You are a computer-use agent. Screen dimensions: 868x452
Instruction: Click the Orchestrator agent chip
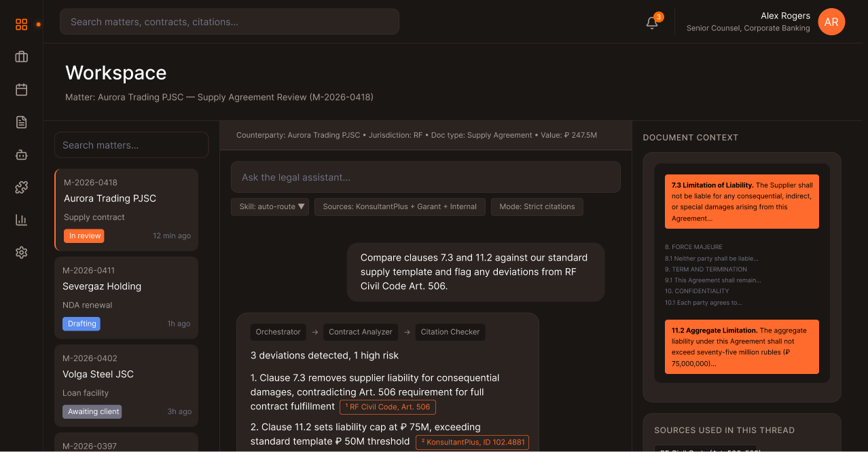pyautogui.click(x=278, y=332)
